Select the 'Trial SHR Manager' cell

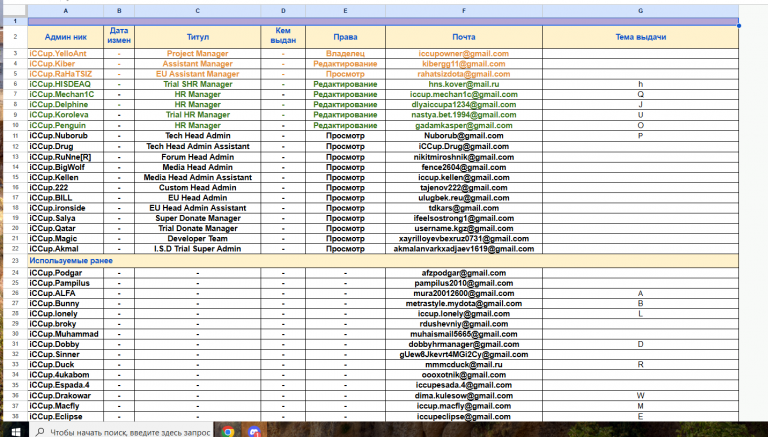(197, 84)
